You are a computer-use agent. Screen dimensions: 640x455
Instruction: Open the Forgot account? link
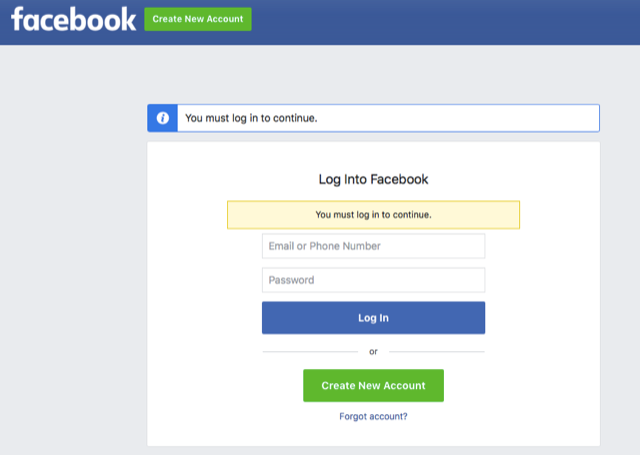pyautogui.click(x=373, y=416)
